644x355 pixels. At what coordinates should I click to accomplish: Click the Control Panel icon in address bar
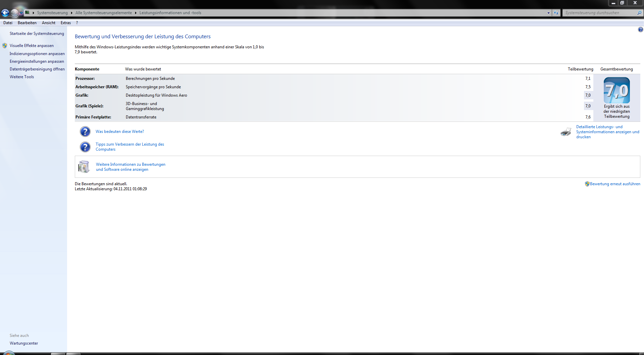[28, 12]
